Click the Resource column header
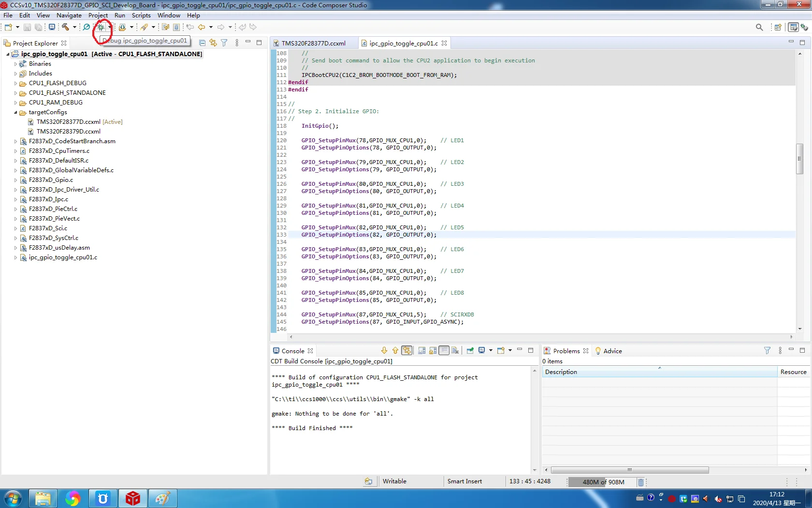This screenshot has height=508, width=812. [x=793, y=372]
